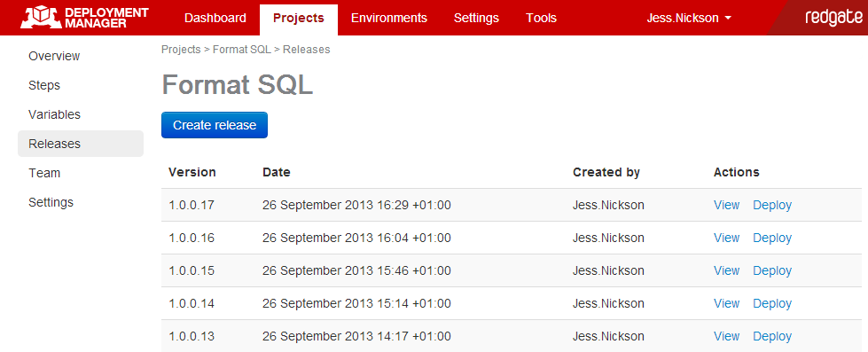Click date 26 September 2013 15:14
Image resolution: width=868 pixels, height=352 pixels.
pos(356,303)
